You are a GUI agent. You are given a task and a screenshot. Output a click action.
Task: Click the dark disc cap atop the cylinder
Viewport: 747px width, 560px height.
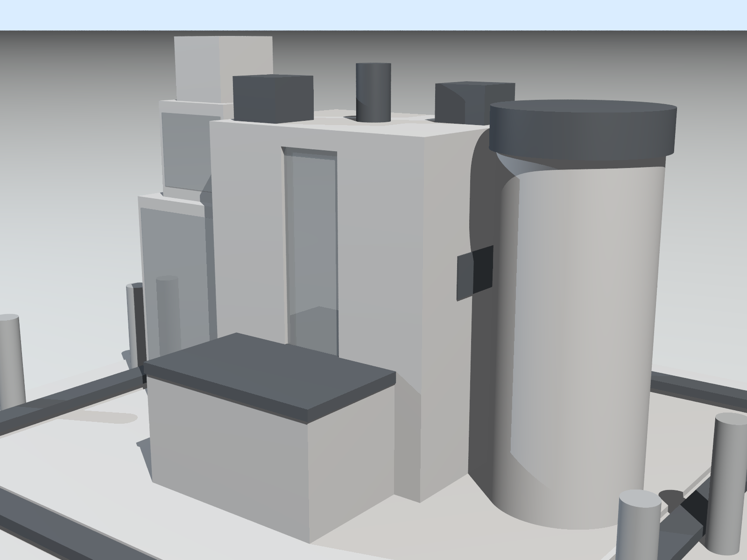tap(583, 127)
